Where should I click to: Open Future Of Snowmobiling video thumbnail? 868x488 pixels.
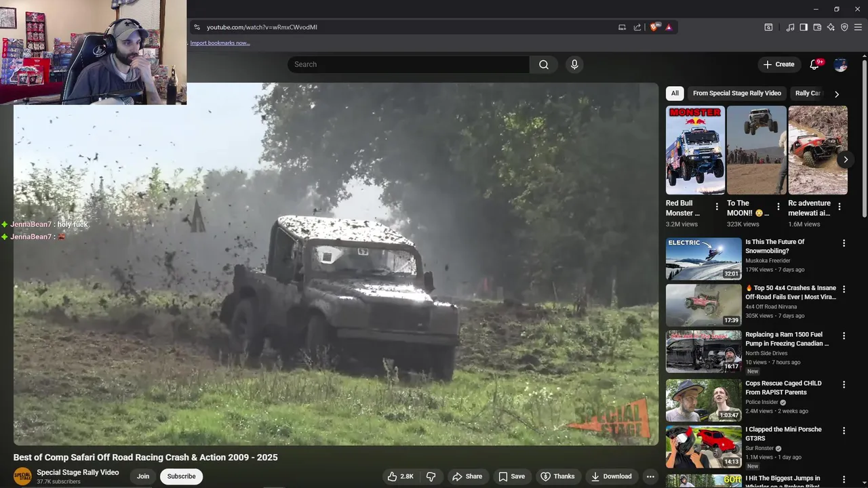click(x=704, y=259)
